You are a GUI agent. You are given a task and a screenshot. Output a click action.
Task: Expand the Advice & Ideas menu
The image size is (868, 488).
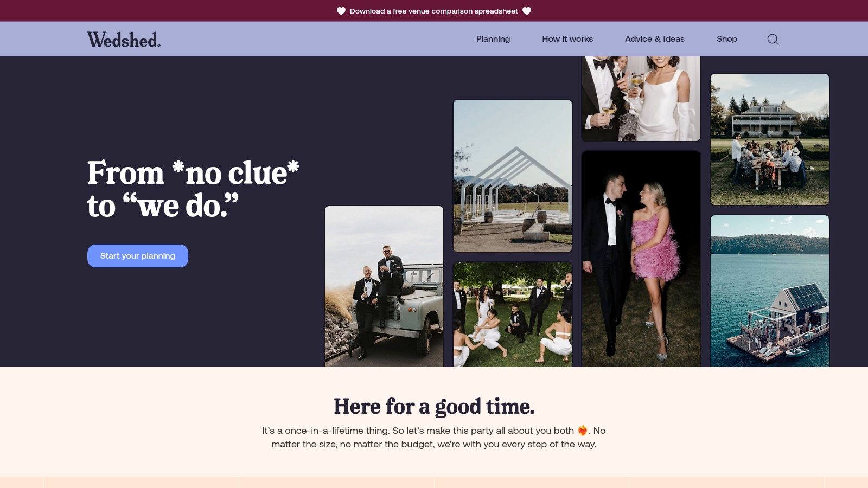[654, 39]
